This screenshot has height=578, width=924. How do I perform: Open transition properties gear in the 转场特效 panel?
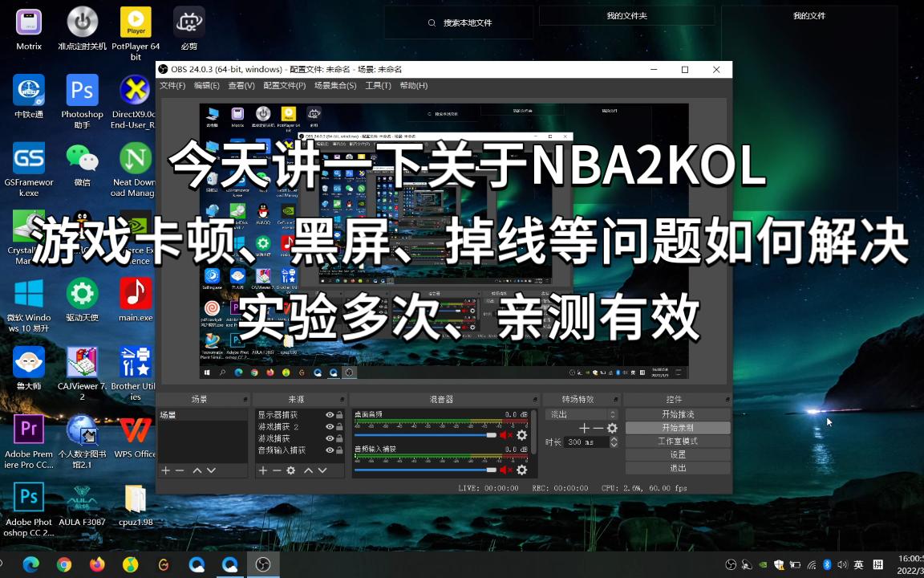pos(612,429)
